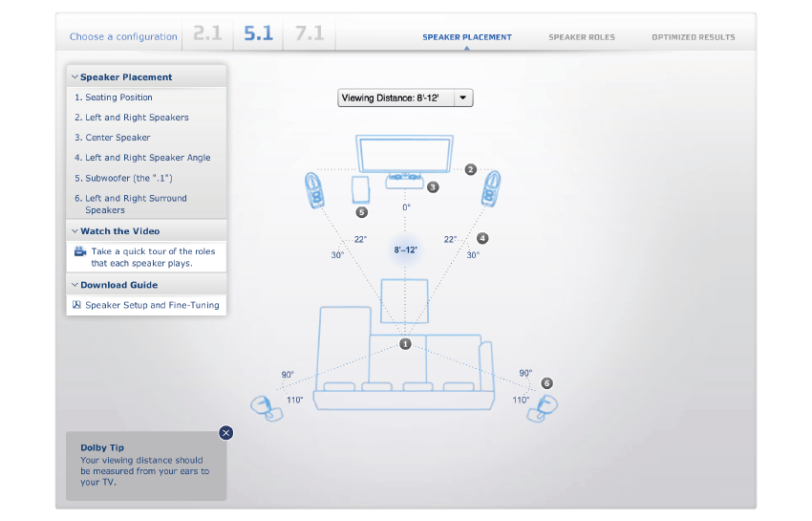Collapse the Speaker Placement section
Image resolution: width=812 pixels, height=521 pixels.
coord(75,76)
